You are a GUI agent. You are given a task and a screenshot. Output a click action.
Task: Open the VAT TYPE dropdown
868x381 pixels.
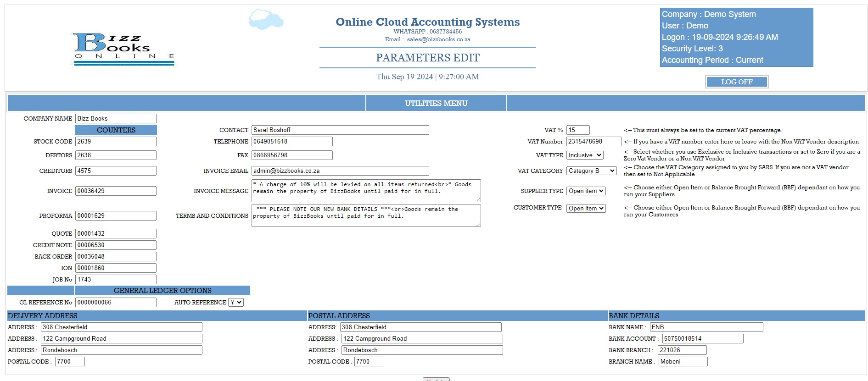click(x=585, y=155)
